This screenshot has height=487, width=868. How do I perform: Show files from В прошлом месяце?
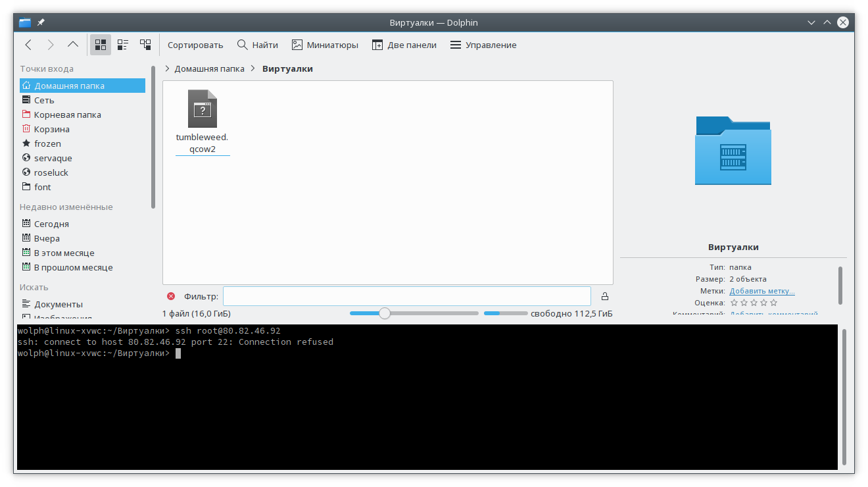tap(82, 267)
